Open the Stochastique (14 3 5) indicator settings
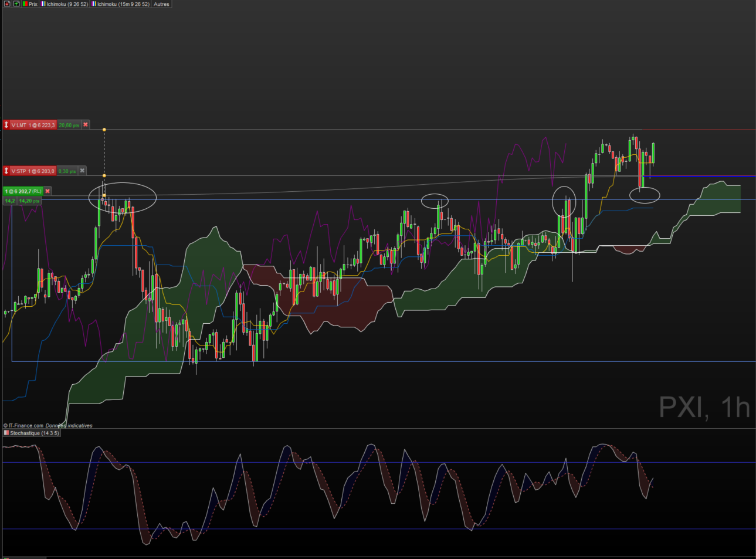This screenshot has width=756, height=559. pos(34,433)
